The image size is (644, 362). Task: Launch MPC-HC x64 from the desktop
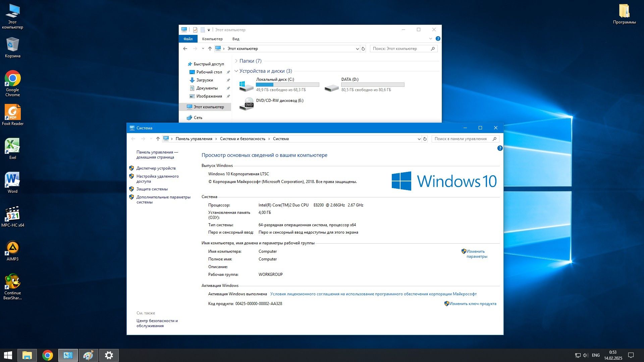(12, 217)
